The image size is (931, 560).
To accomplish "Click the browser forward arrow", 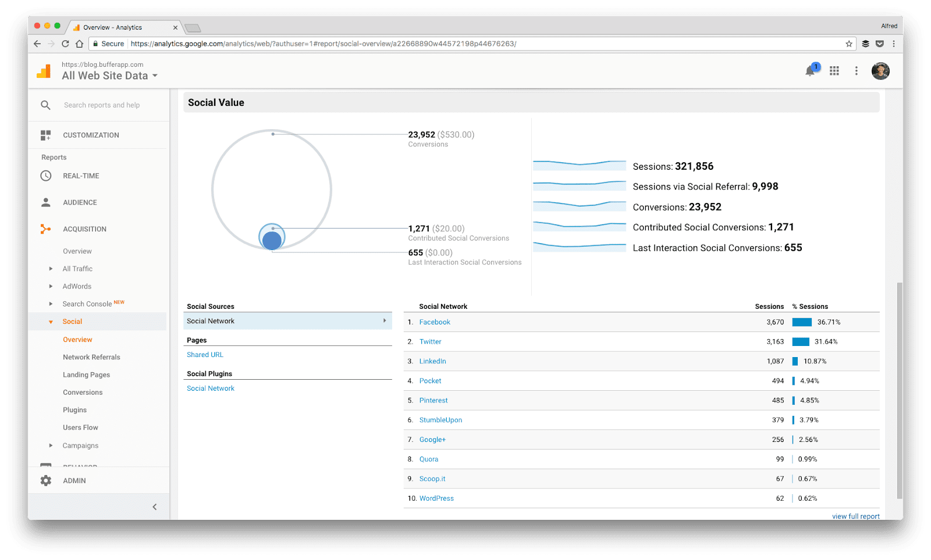I will 51,44.
